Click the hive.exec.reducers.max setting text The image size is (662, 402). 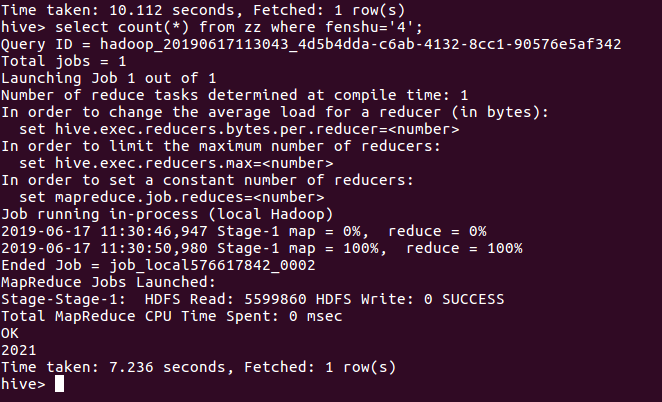tap(176, 163)
